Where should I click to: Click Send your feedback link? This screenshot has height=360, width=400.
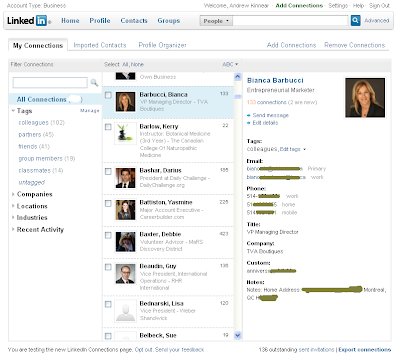[179, 350]
